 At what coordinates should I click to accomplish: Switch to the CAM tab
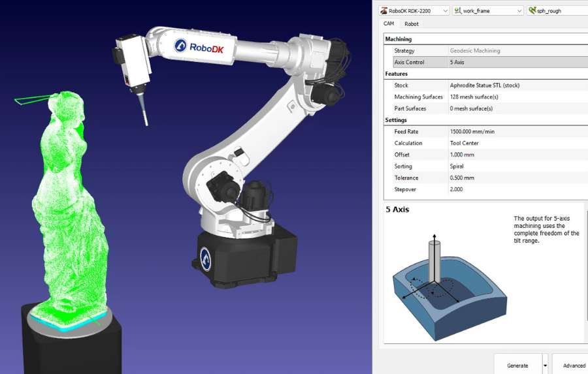pos(389,23)
